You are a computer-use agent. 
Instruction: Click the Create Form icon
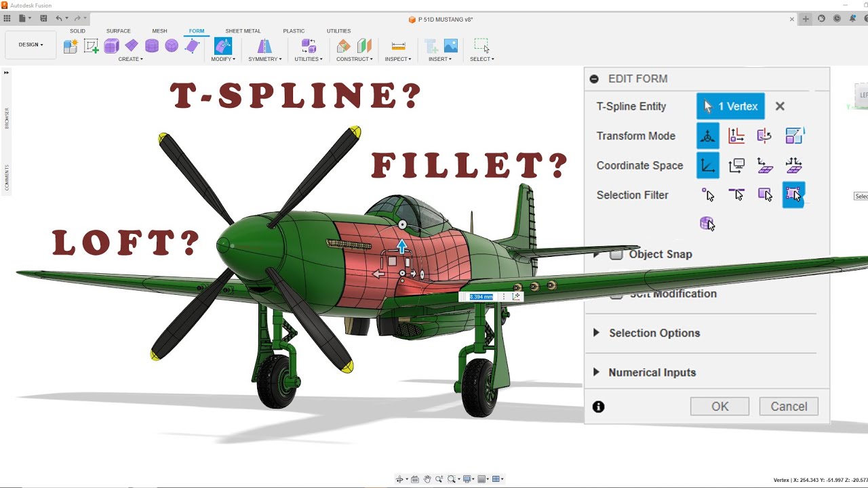71,45
